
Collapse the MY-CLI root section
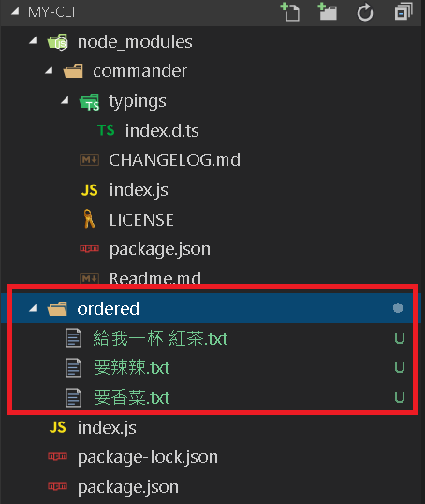point(15,12)
